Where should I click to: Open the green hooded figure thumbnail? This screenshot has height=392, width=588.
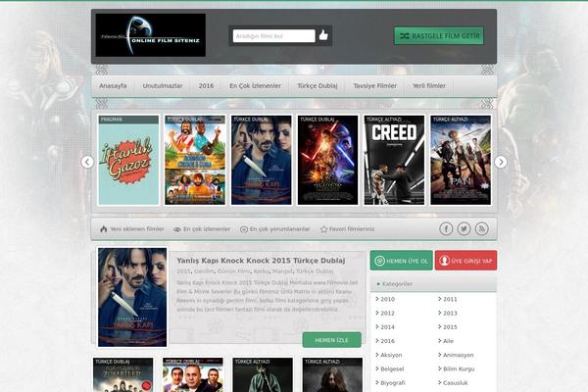point(263,374)
